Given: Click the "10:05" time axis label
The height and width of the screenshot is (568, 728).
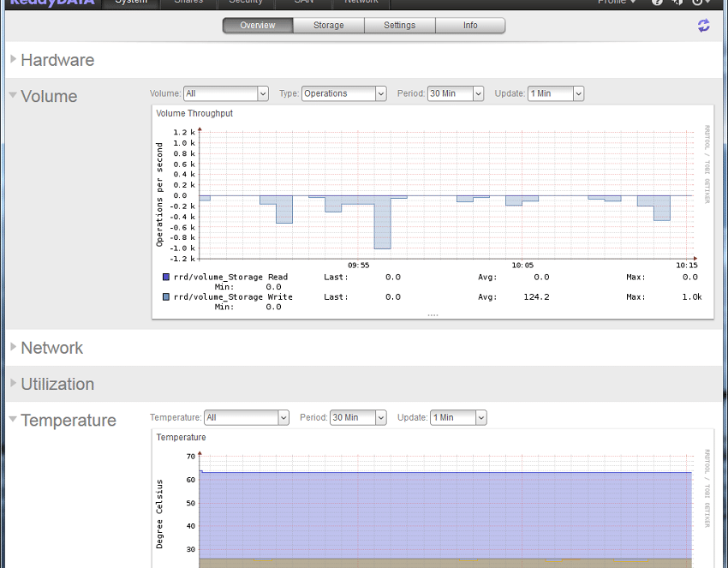Looking at the screenshot, I should point(522,266).
